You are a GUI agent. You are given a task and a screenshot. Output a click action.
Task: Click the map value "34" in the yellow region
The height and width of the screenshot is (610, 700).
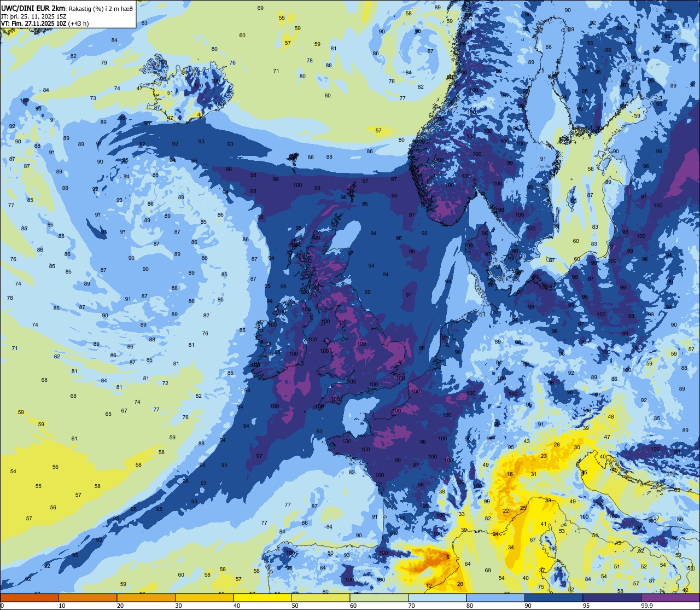coord(511,547)
